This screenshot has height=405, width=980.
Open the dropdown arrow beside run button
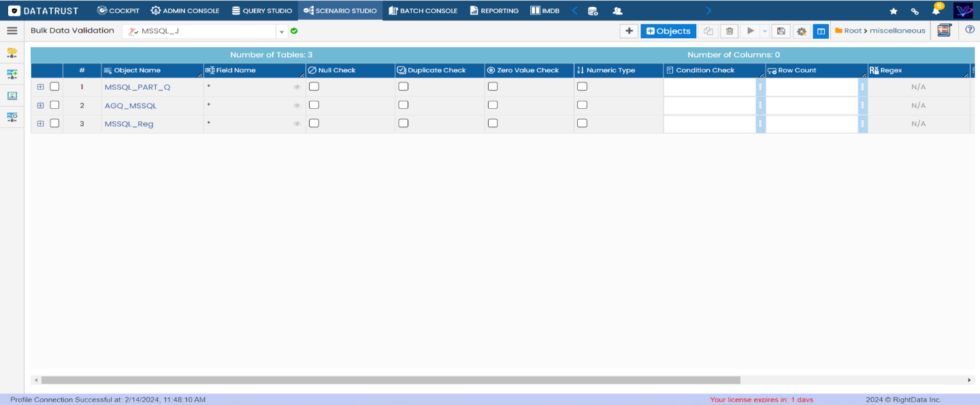[x=764, y=31]
